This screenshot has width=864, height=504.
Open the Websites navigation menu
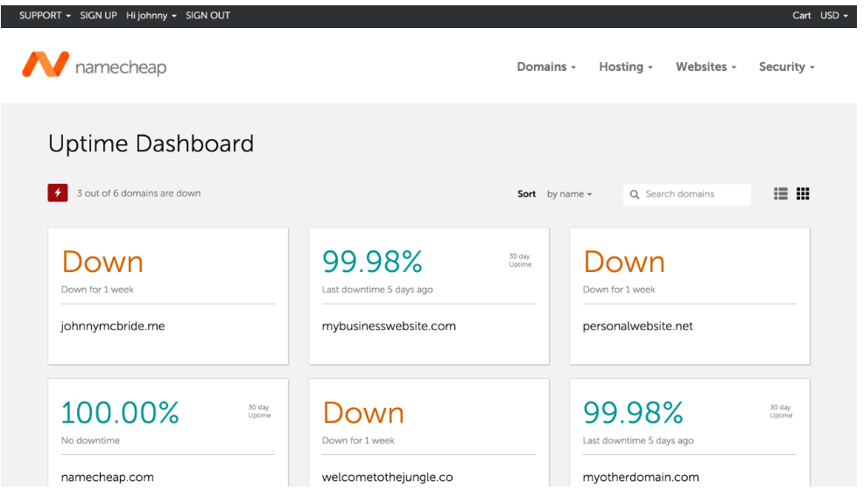(706, 66)
